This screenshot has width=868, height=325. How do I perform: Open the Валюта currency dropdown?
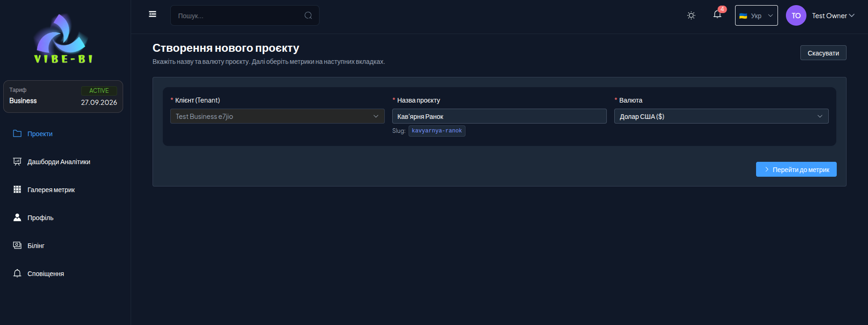click(722, 116)
